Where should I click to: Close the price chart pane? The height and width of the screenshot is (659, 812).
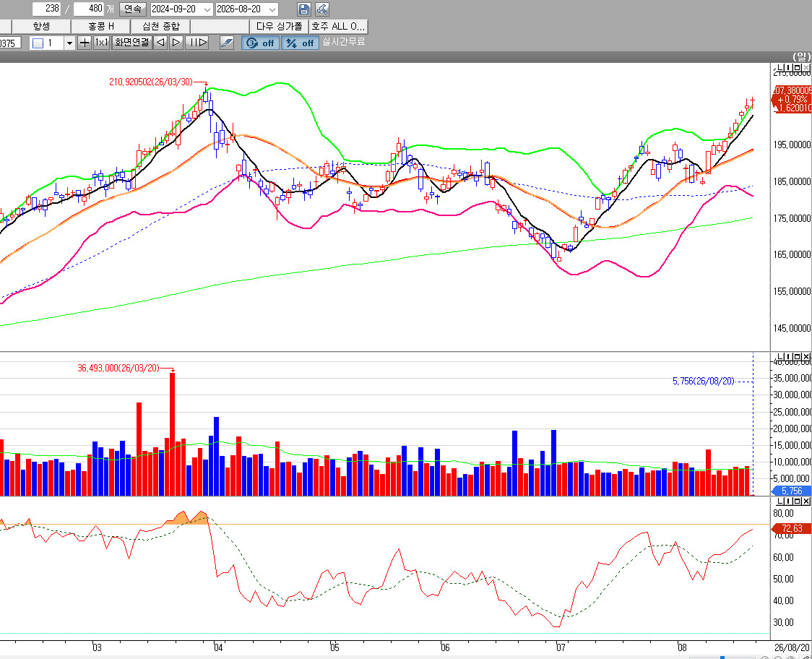coord(805,67)
